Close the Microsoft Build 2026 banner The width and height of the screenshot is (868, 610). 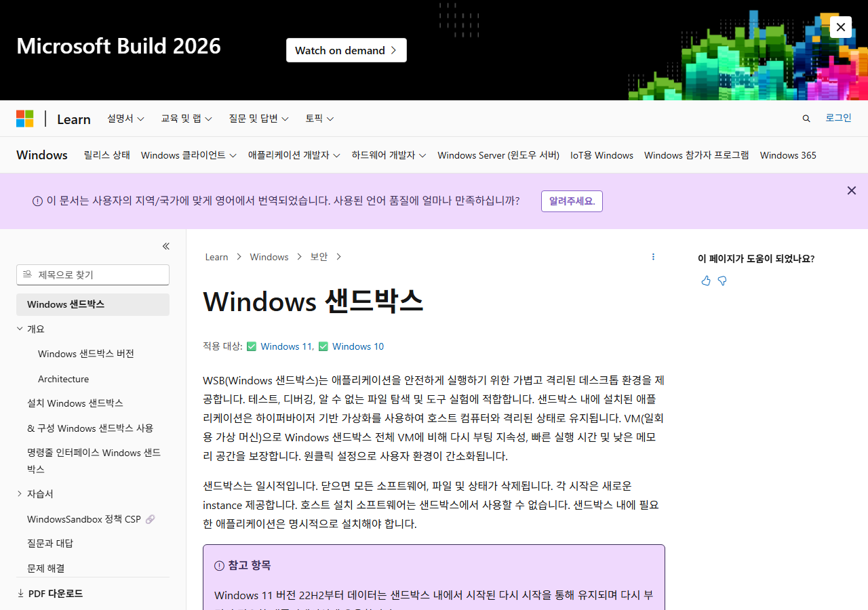coord(841,27)
